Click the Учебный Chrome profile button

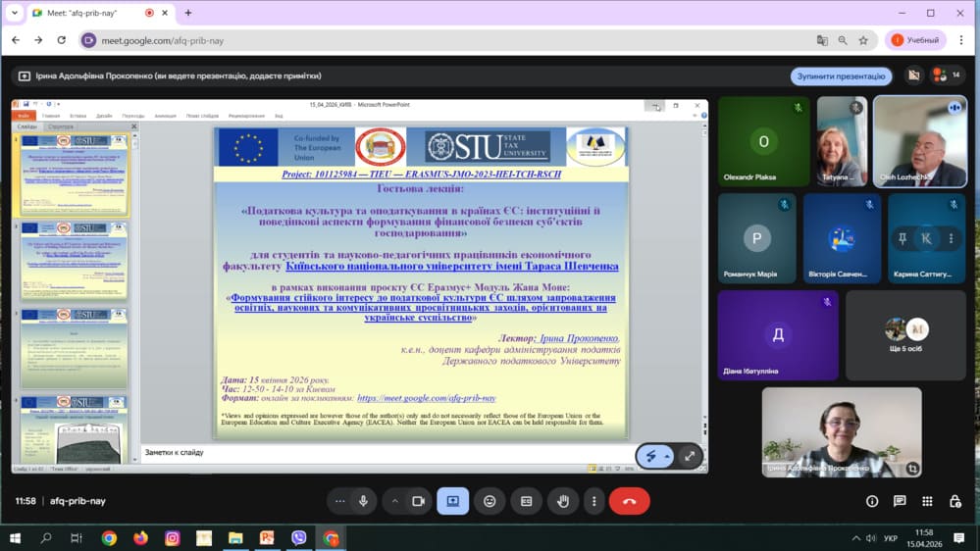915,40
